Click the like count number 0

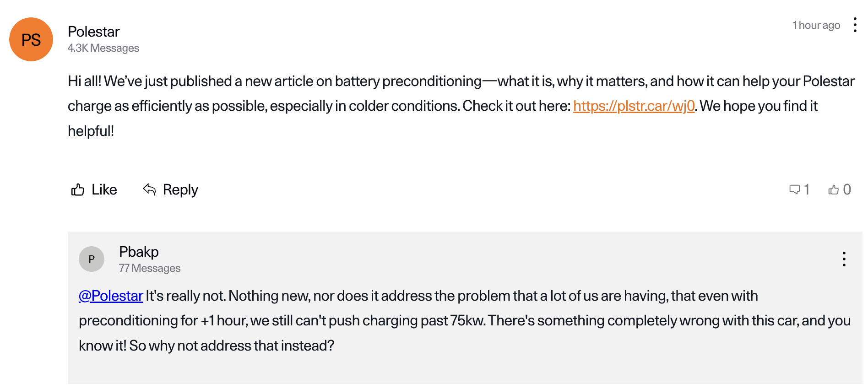[847, 189]
